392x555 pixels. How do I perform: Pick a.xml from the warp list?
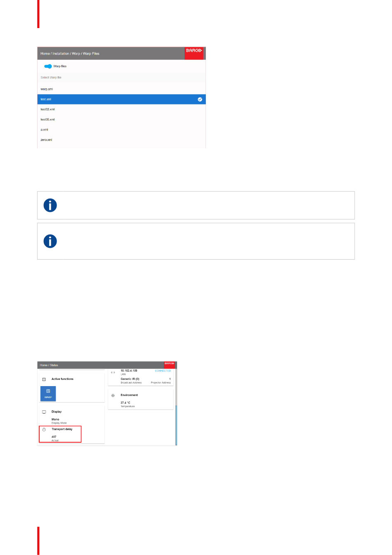[121, 130]
